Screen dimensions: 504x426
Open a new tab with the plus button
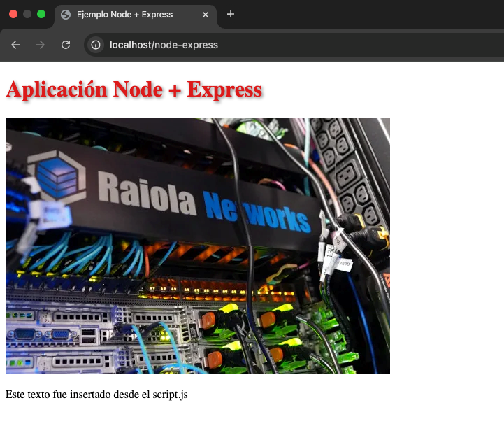[231, 14]
